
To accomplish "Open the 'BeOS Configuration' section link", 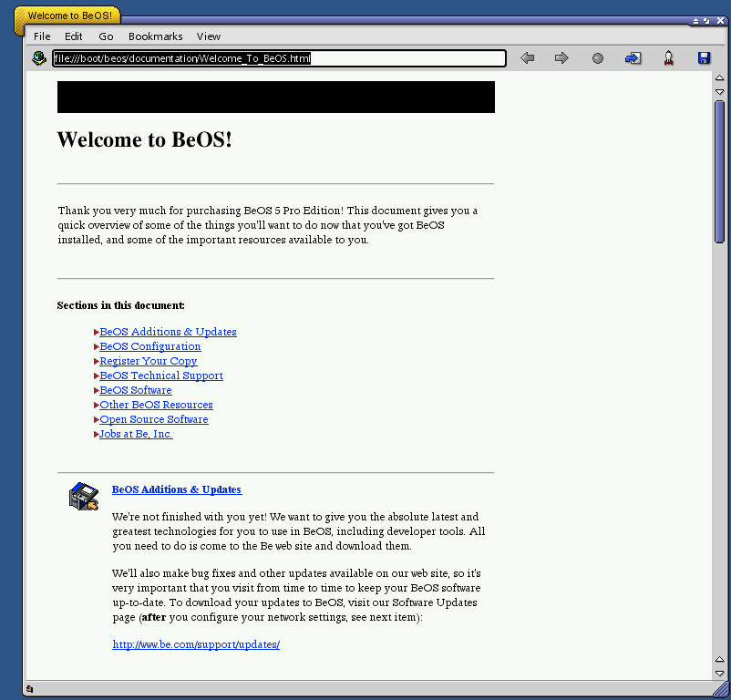I will [150, 346].
